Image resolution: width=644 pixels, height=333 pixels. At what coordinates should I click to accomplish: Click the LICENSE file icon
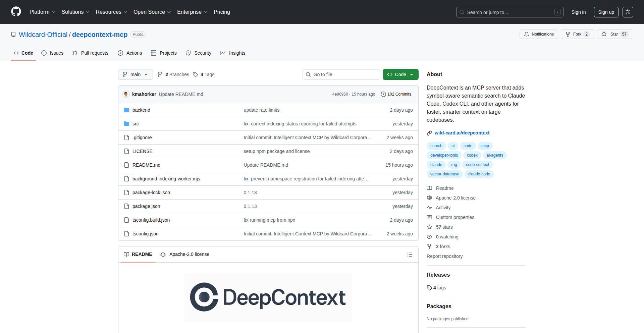pos(126,151)
